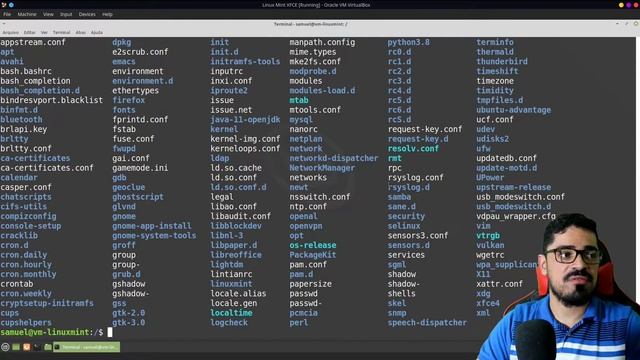The width and height of the screenshot is (640, 360).
Task: Click the e2scrub.conf entry
Action: [x=140, y=52]
